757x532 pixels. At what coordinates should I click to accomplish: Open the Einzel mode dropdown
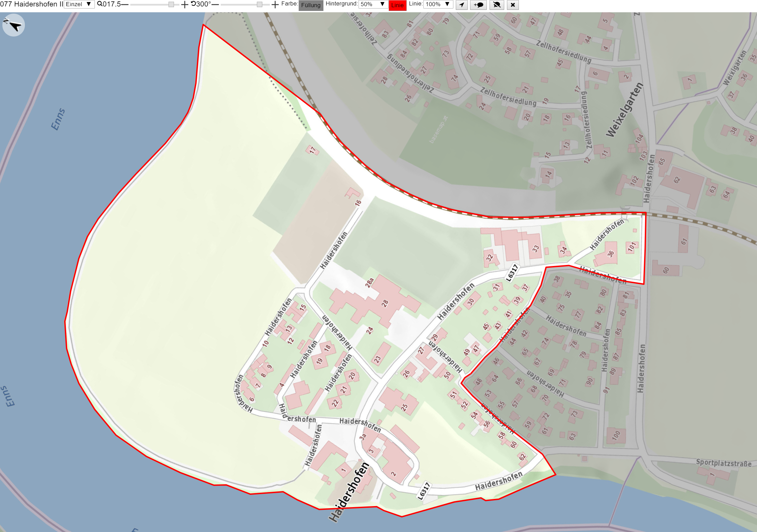click(79, 4)
